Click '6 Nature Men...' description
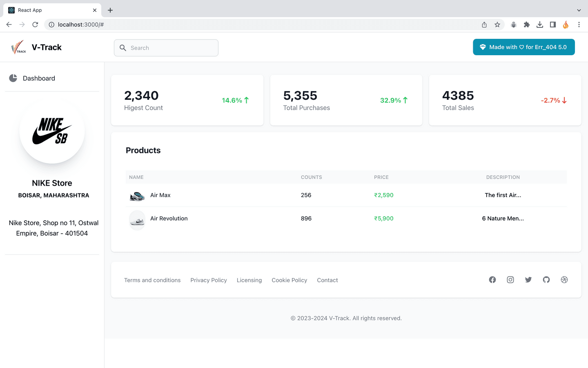588x368 pixels. pos(503,218)
